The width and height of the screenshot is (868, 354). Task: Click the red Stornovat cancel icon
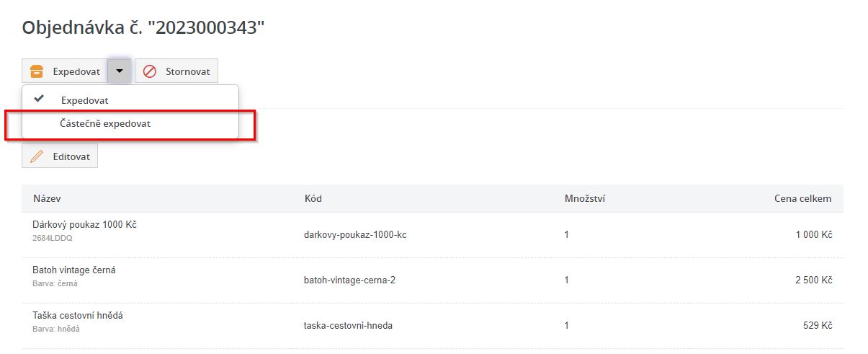150,71
